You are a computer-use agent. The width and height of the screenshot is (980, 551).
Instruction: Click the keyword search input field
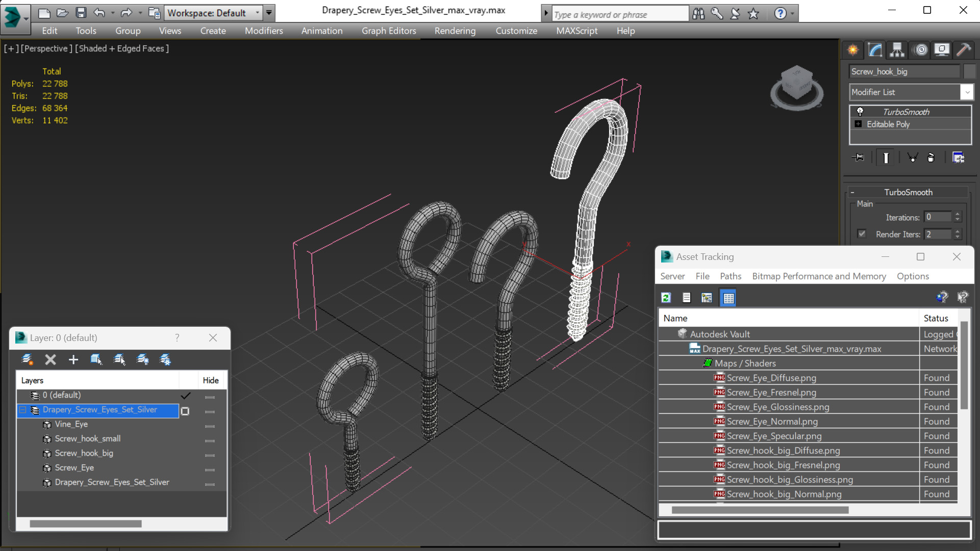619,14
